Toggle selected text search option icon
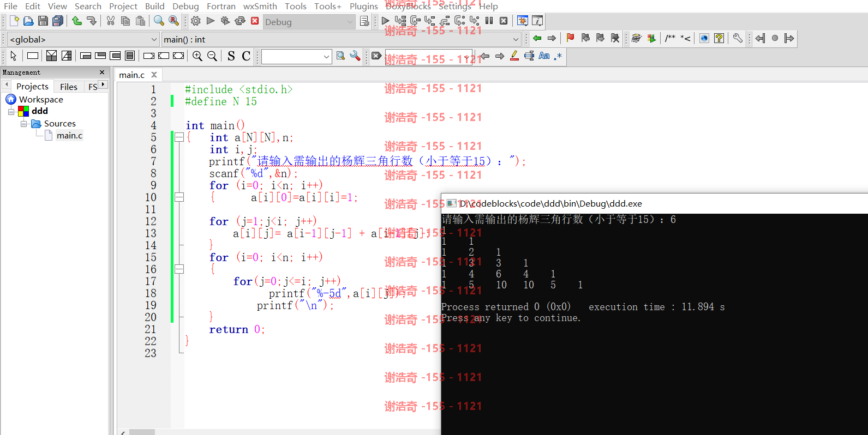Screen dimensions: 868x435 point(529,56)
